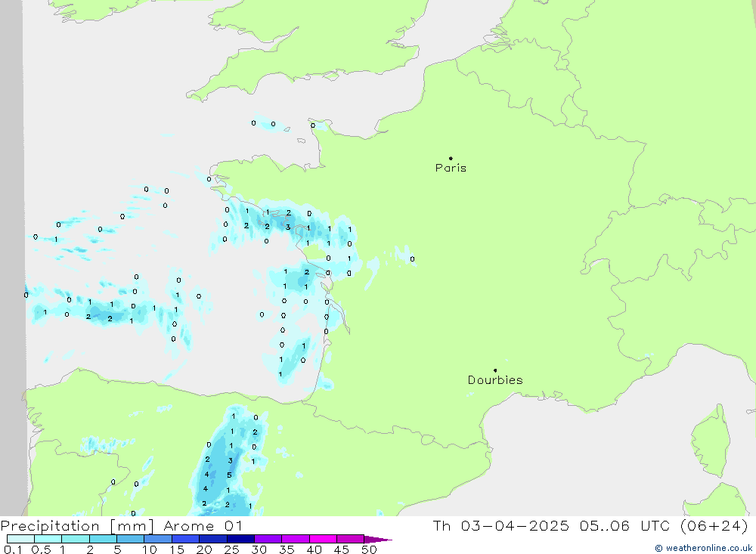Select the legend swatch between 40 and 45
Viewport: 756px width, 554px height.
point(323,539)
